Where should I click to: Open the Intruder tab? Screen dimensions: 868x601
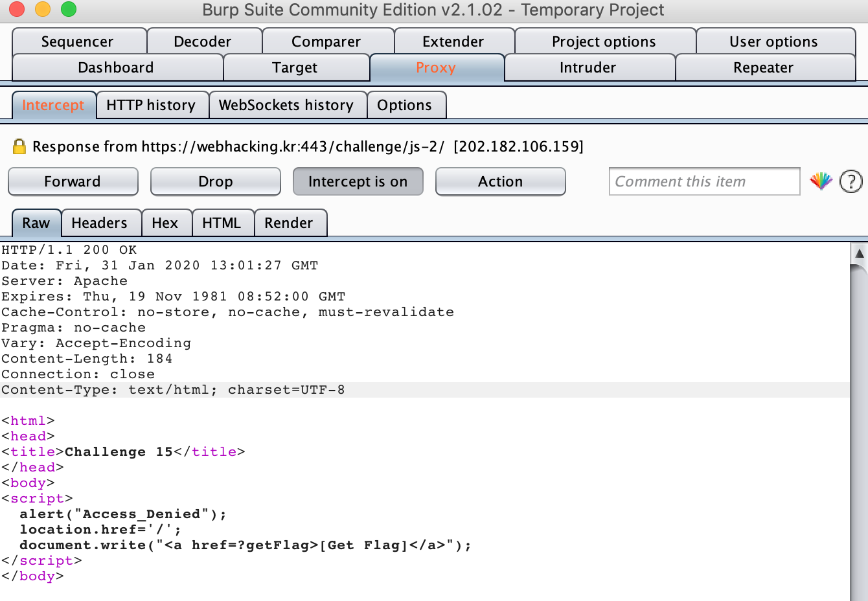[x=589, y=67]
